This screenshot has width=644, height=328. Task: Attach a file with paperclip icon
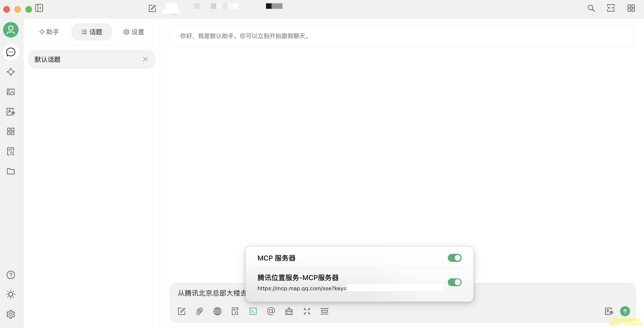199,311
